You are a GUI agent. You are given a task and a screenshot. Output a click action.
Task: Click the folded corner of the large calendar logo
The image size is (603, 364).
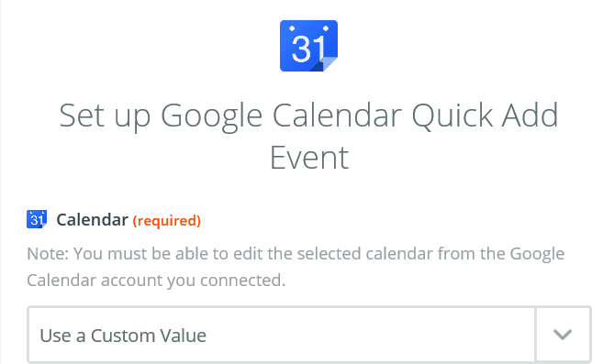326,63
